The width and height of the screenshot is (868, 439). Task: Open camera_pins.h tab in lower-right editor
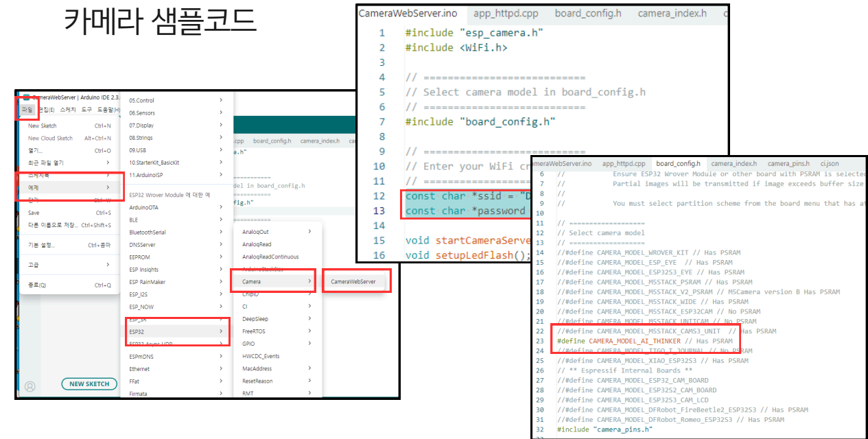click(789, 164)
